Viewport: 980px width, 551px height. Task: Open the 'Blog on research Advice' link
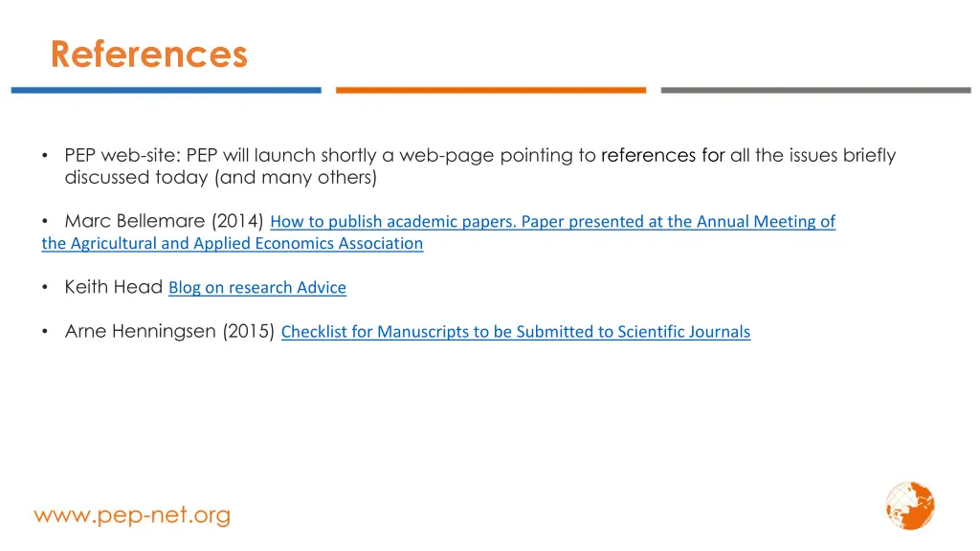point(257,287)
